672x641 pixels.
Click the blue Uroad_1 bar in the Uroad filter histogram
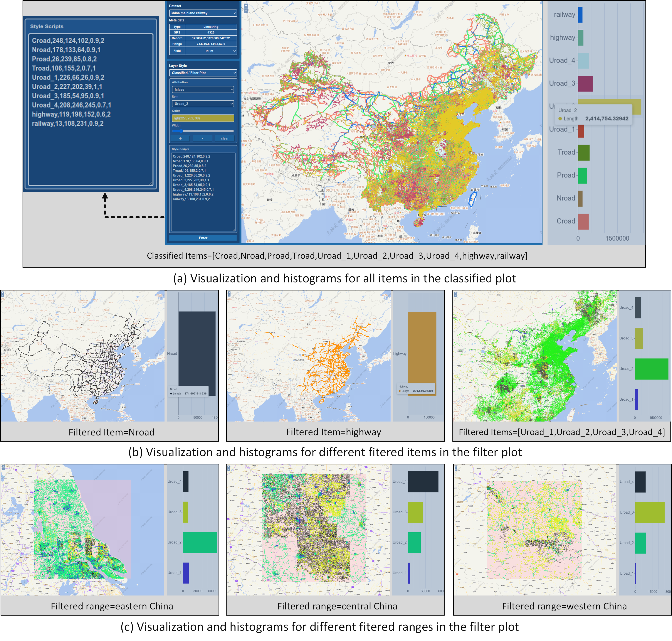[x=636, y=400]
